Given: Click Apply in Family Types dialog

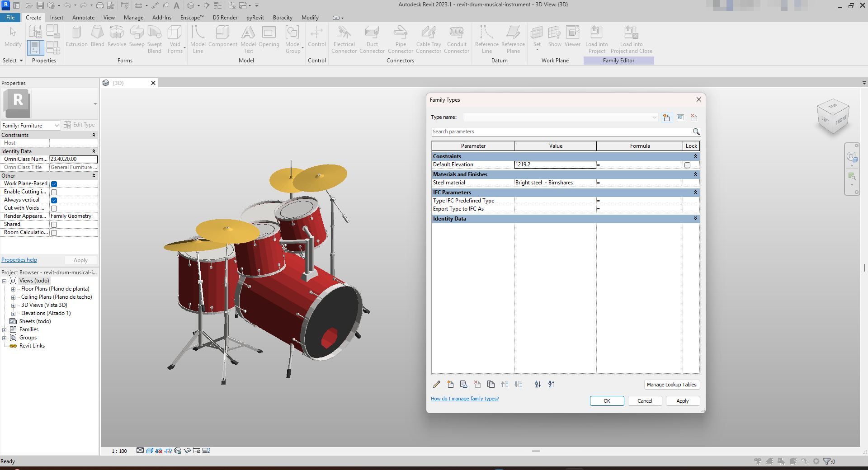Looking at the screenshot, I should click(x=683, y=401).
